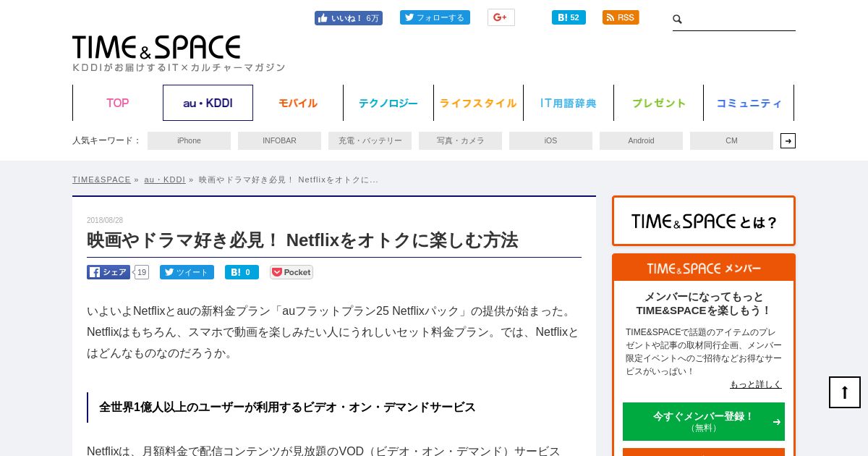The height and width of the screenshot is (456, 868).
Task: Open the モバイル menu tab
Action: pos(298,103)
